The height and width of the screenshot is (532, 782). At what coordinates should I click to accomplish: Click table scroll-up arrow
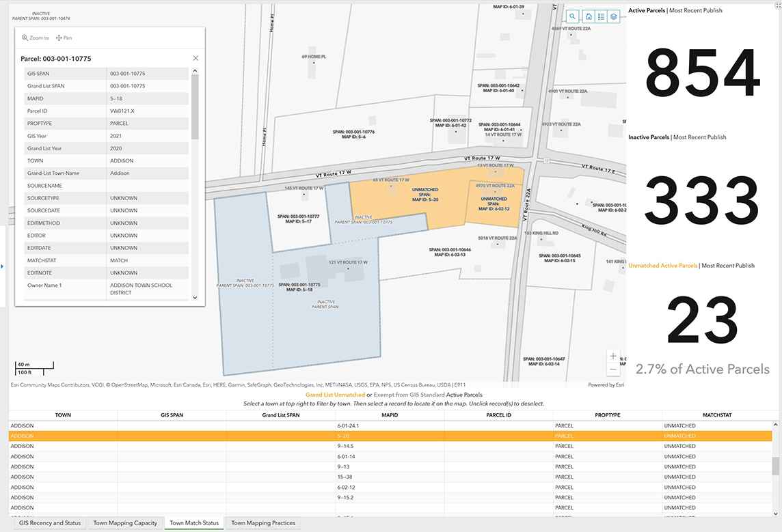775,425
